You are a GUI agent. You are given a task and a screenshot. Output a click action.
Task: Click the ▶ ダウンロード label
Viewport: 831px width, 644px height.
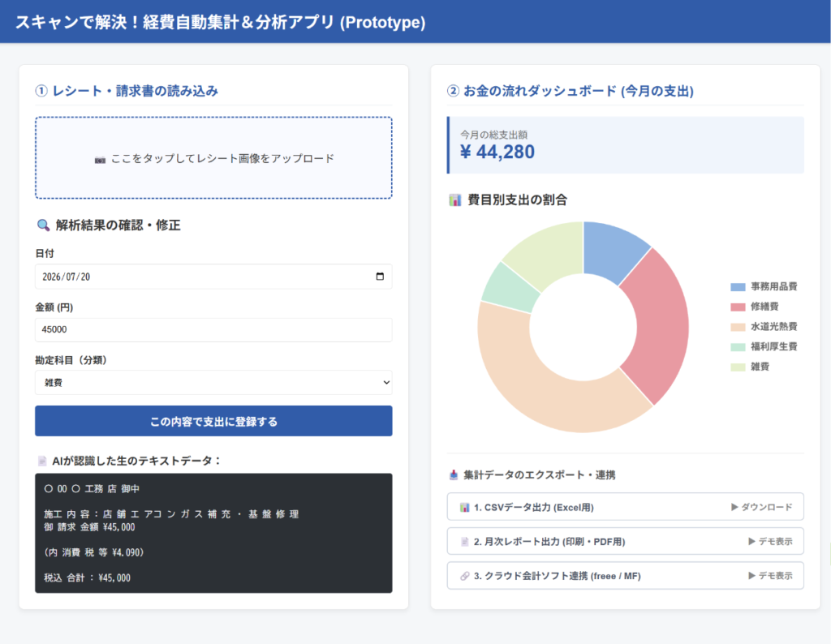pos(761,508)
